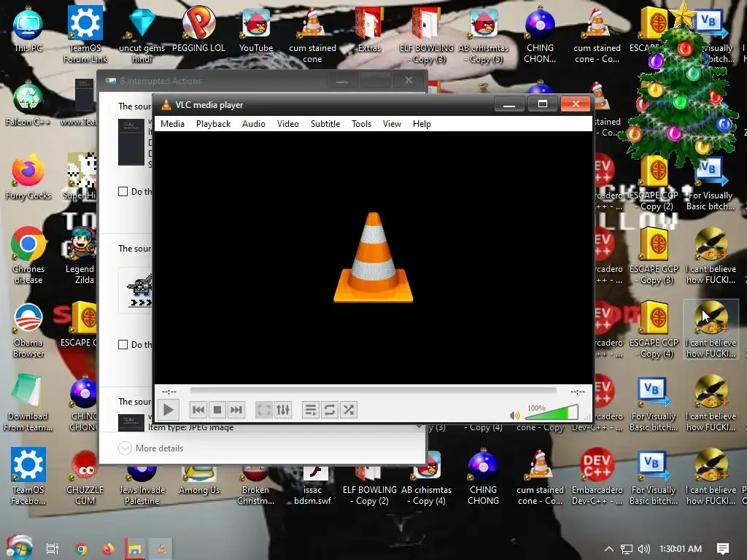Open the Media menu in VLC
Image resolution: width=747 pixels, height=560 pixels.
(x=172, y=124)
